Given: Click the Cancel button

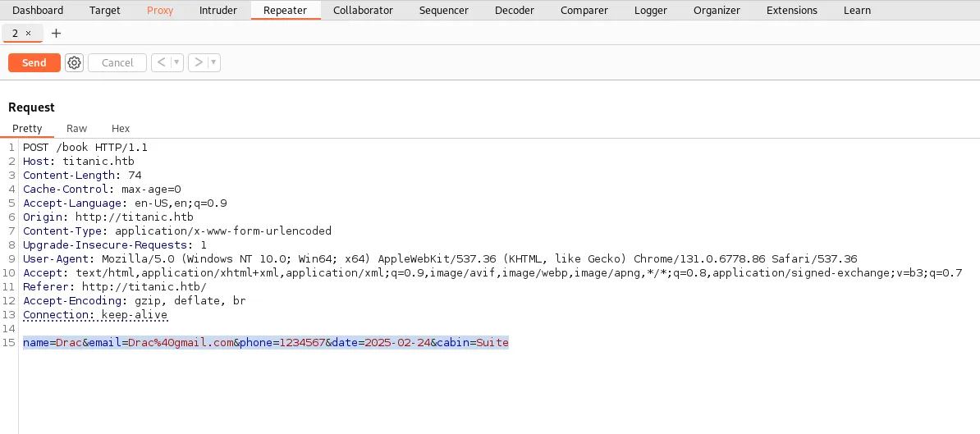Looking at the screenshot, I should point(117,62).
